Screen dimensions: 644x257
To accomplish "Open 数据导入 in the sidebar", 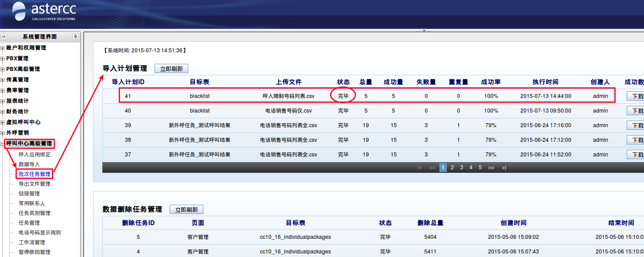I will pos(29,164).
